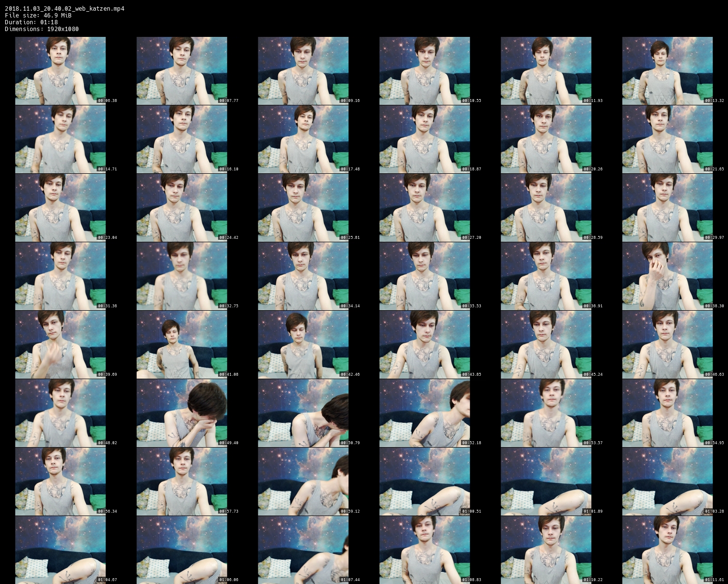
Task: Select the frame stamped 00:07.77
Action: [182, 71]
